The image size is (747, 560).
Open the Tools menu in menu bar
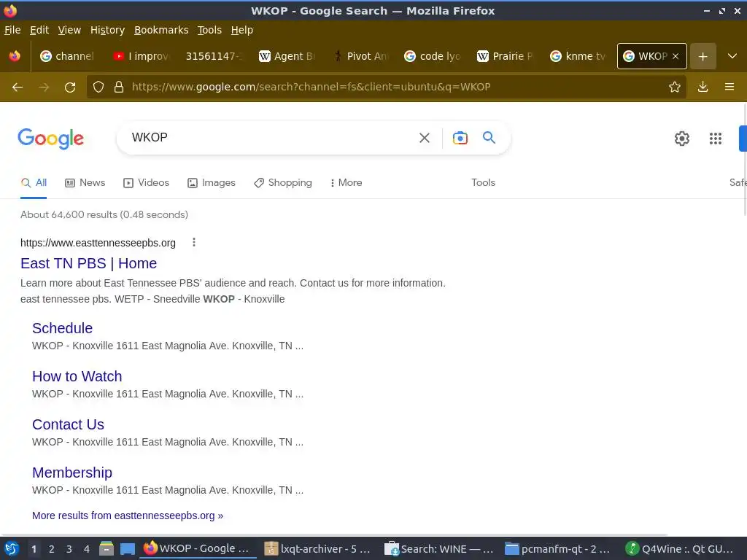coord(209,30)
